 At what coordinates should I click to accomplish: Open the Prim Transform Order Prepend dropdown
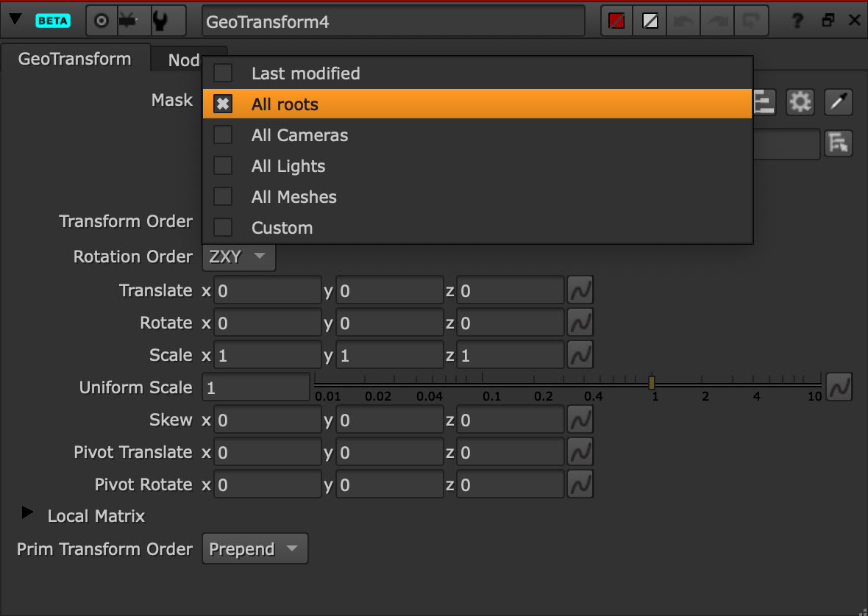pyautogui.click(x=255, y=549)
